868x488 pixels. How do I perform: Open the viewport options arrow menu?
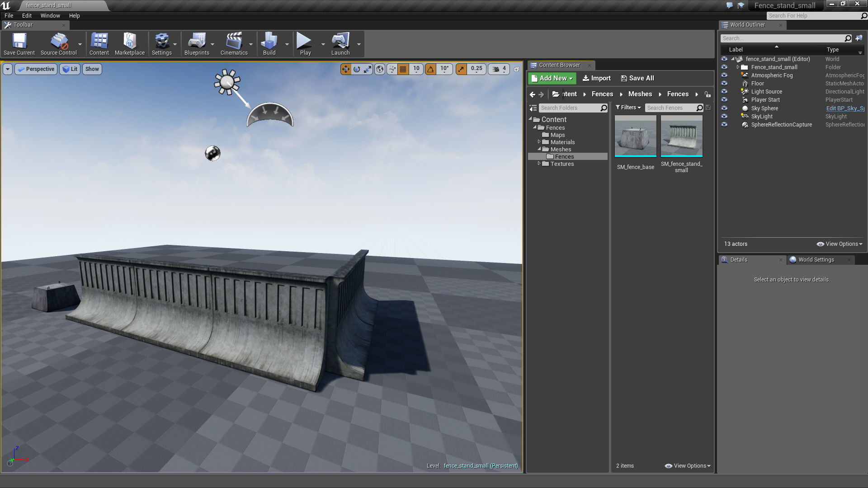pyautogui.click(x=8, y=69)
